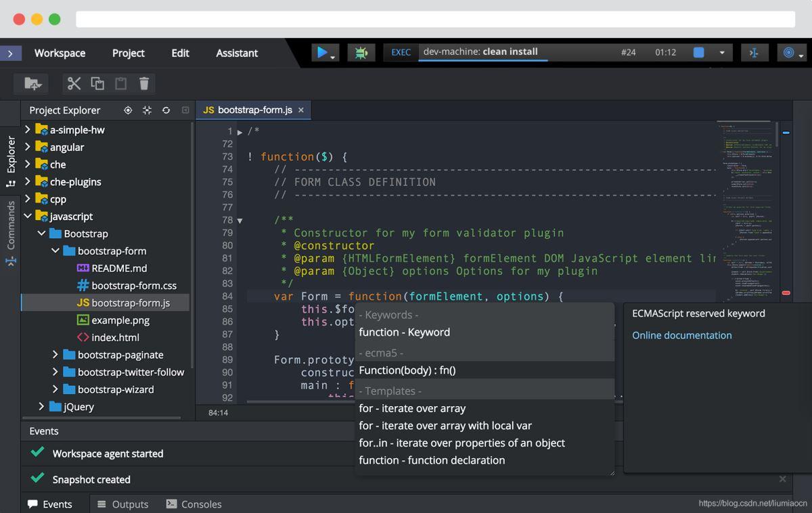The height and width of the screenshot is (513, 812).
Task: Select 'for..in - iterate over properties' template
Action: point(461,443)
